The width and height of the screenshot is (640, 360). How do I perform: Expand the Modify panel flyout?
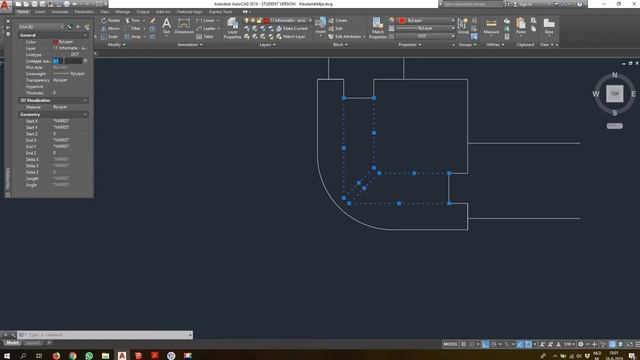click(x=117, y=44)
